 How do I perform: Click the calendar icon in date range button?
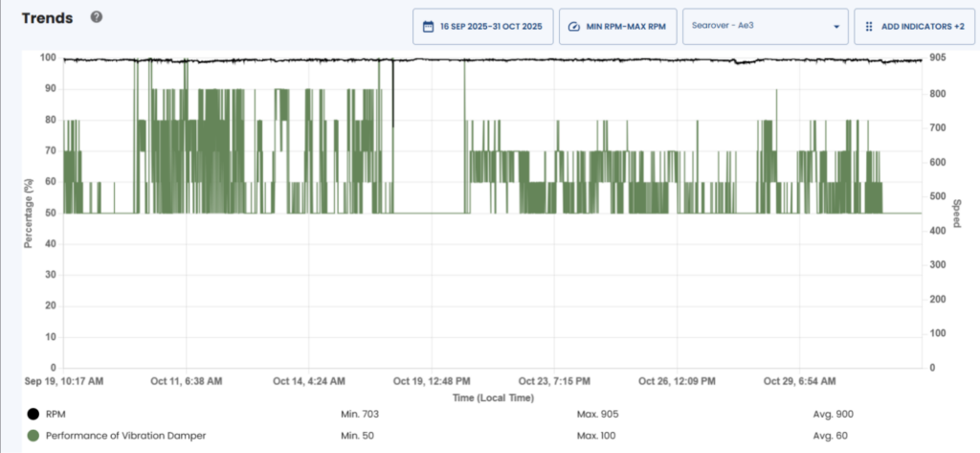coord(429,27)
